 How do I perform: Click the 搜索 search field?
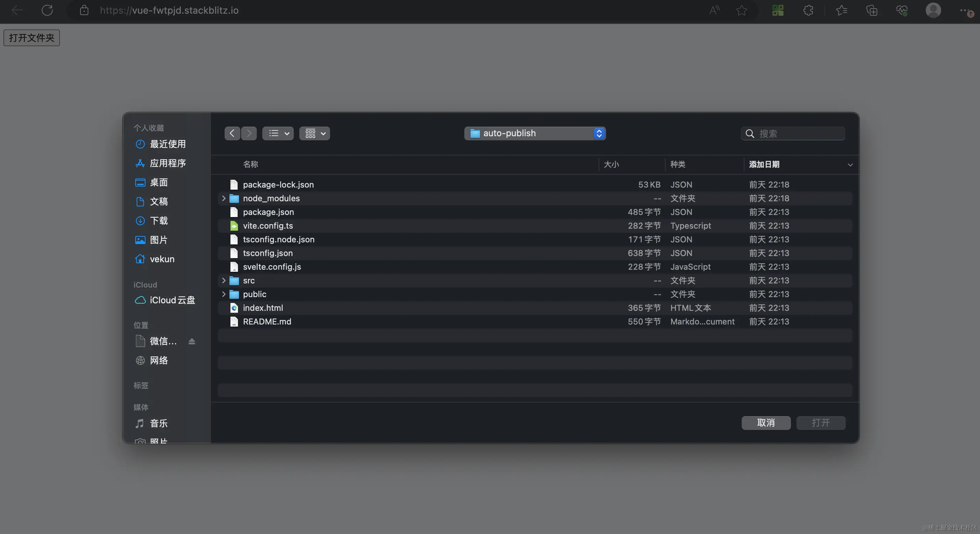coord(799,134)
